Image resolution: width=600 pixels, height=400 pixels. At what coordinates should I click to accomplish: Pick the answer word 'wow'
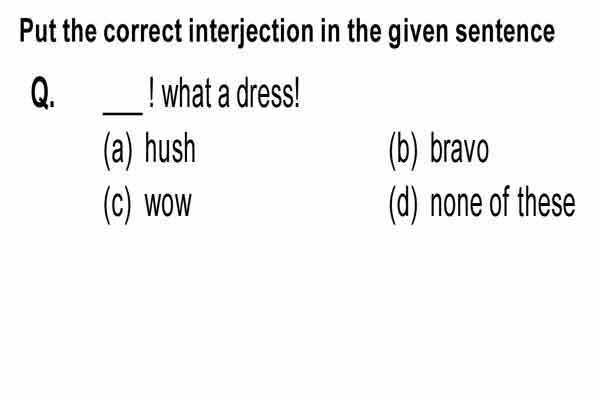pyautogui.click(x=168, y=205)
